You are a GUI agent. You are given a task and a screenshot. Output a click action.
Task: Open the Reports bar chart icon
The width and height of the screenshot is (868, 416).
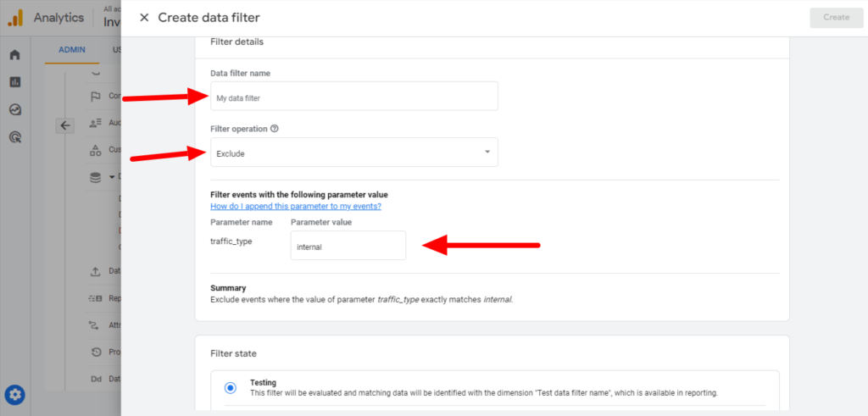tap(15, 82)
